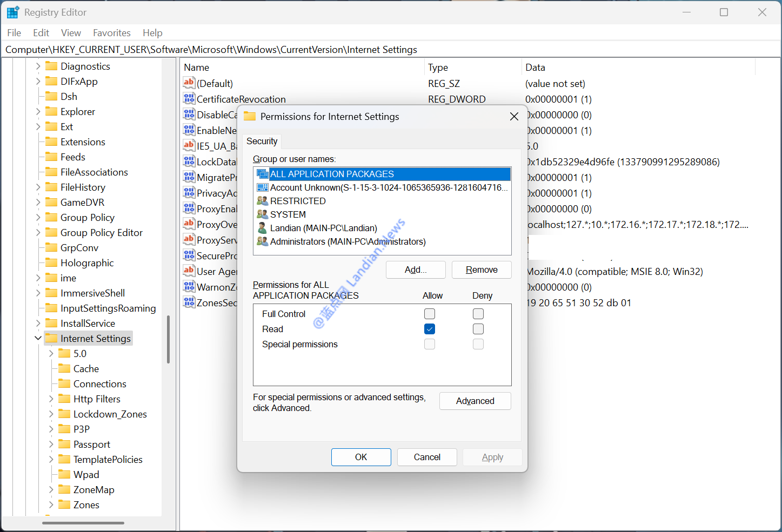
Task: Click the Add... button
Action: [x=416, y=270]
